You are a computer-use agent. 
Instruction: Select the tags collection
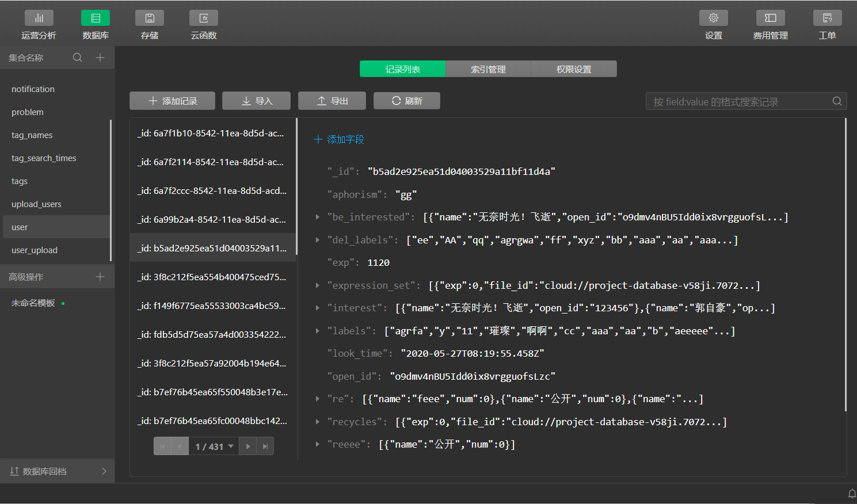[x=56, y=181]
